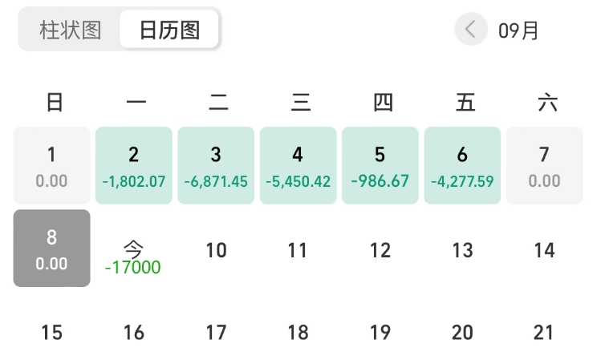Go to previous month with left chevron

(471, 29)
